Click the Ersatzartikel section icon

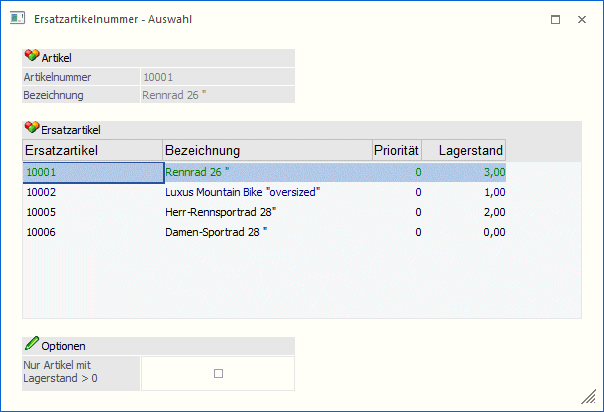(31, 129)
